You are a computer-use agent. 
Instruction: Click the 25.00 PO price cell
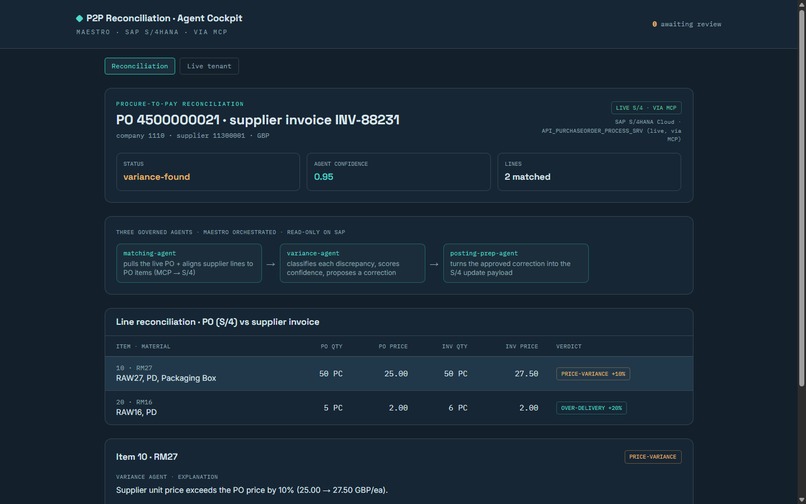point(396,374)
